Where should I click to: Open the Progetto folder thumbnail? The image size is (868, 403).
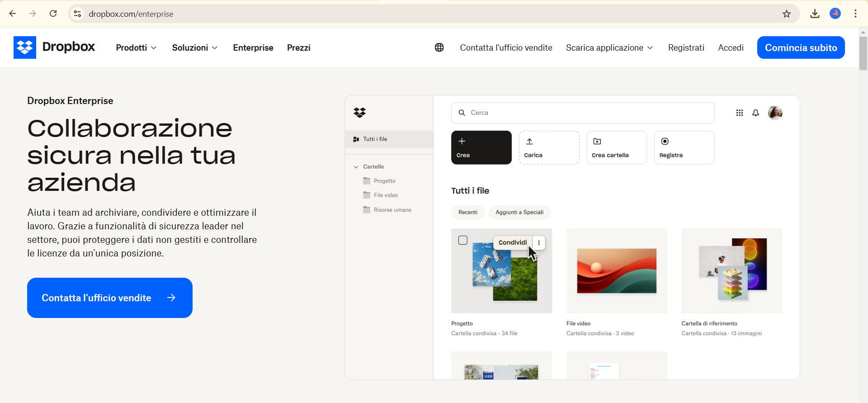pos(502,270)
